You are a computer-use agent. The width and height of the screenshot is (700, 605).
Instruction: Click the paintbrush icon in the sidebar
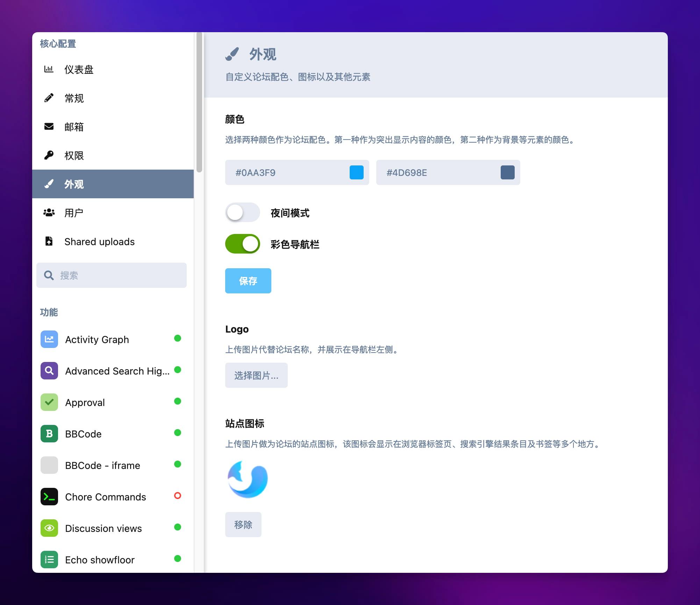(49, 184)
